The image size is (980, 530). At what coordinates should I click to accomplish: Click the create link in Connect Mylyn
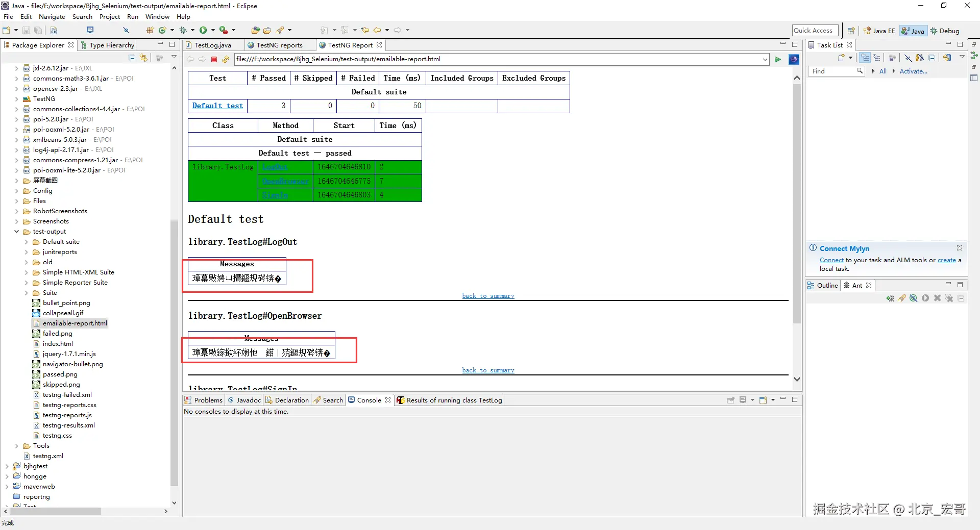[x=946, y=260]
